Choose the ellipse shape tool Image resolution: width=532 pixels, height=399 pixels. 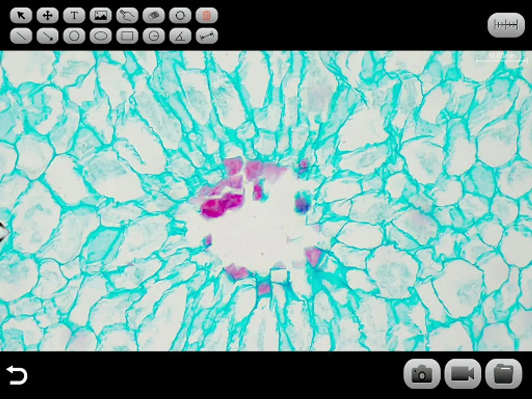(x=101, y=36)
